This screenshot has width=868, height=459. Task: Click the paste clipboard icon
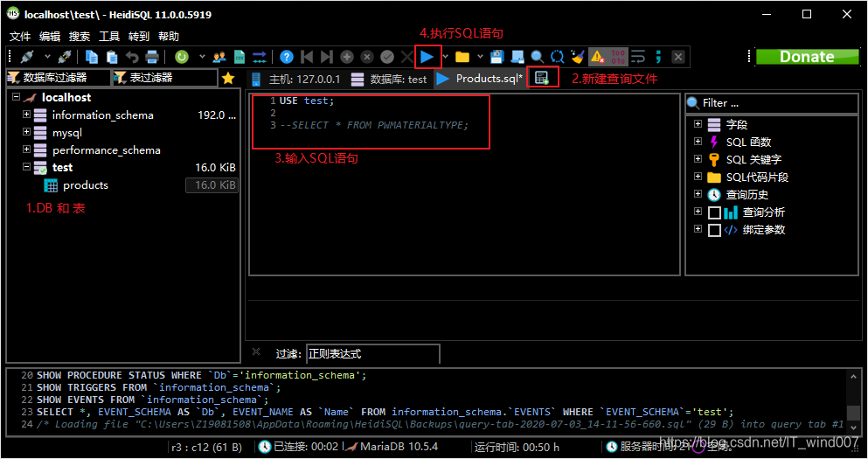112,57
